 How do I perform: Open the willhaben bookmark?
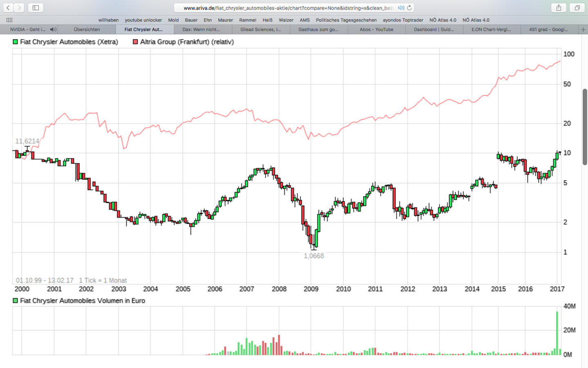tap(109, 20)
